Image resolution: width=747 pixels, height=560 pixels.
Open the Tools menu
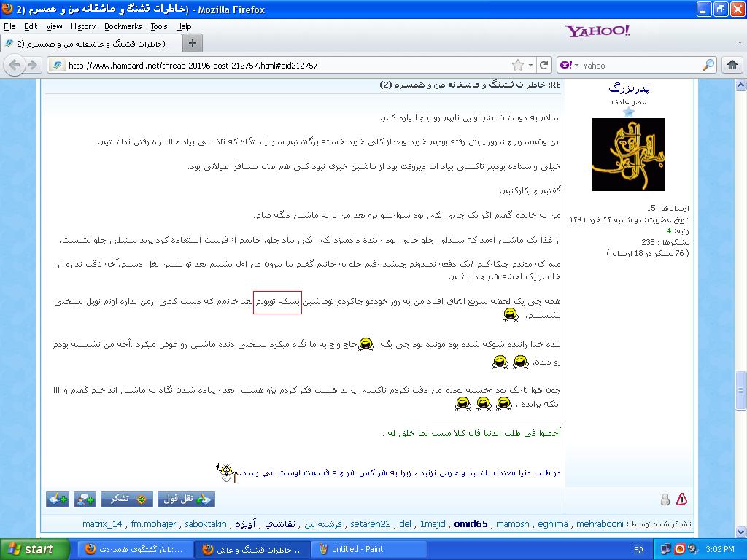point(158,26)
